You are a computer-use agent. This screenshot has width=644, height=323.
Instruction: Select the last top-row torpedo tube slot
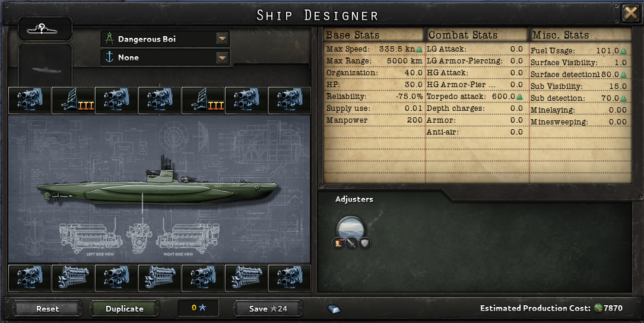(x=290, y=100)
